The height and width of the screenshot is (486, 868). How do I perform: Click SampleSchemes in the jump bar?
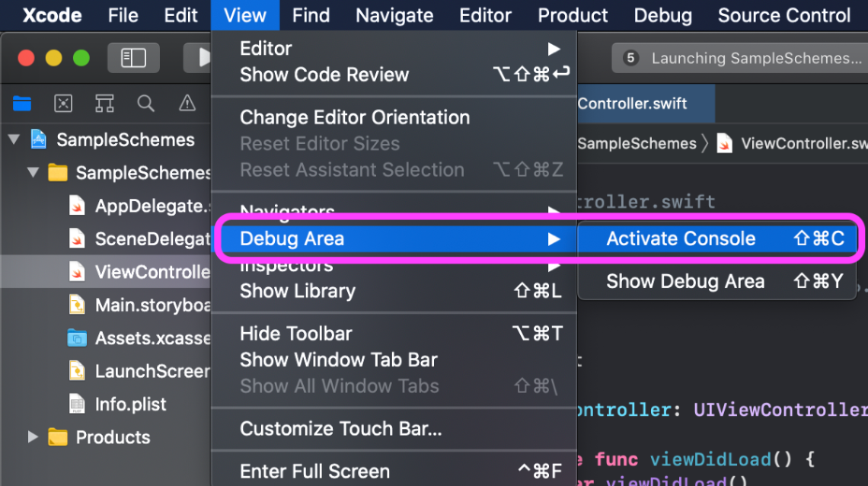point(637,143)
